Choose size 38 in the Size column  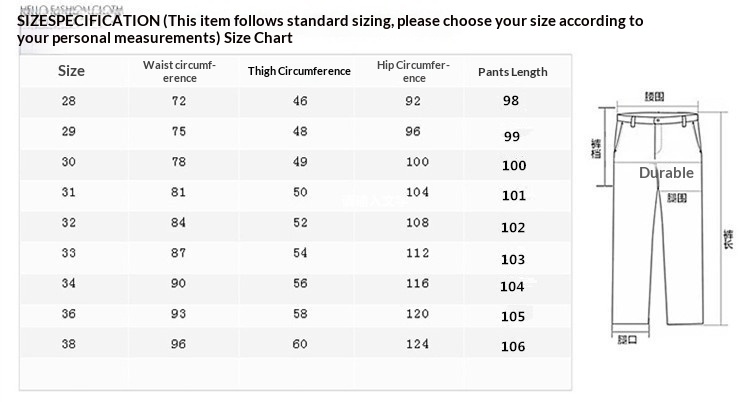[69, 343]
